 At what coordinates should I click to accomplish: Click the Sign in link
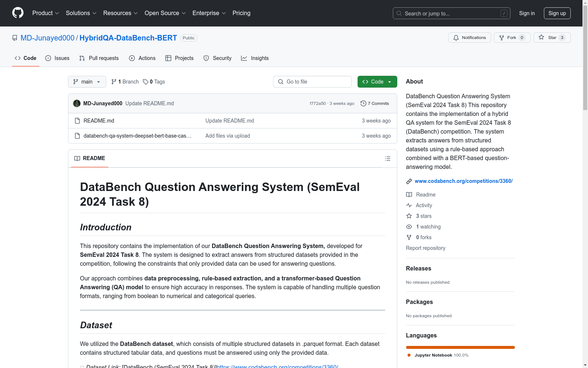coord(527,13)
